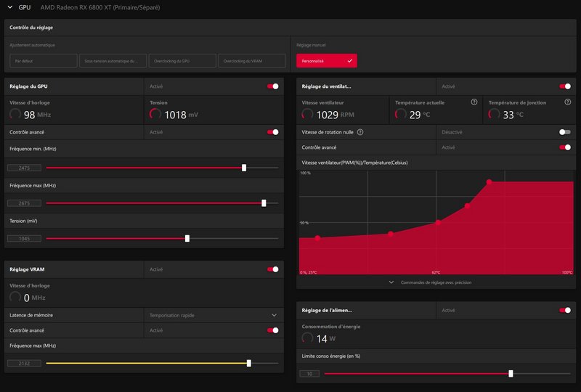Click Température actuelle gauge beside 29 °C
This screenshot has width=581, height=392.
pos(401,114)
